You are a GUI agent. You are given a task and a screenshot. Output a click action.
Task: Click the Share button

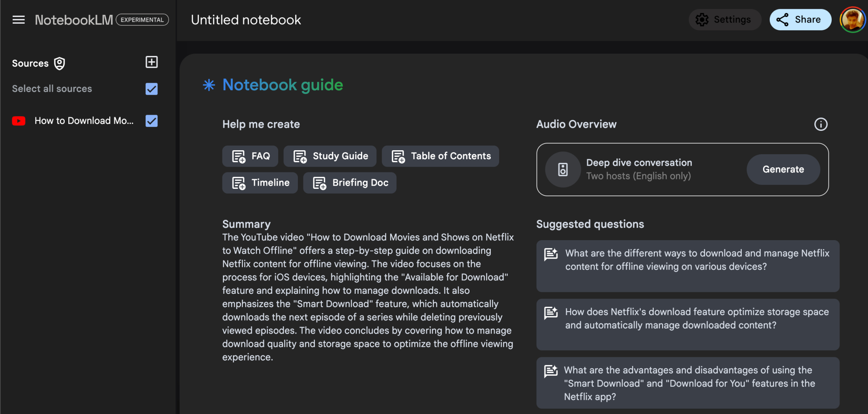(800, 20)
